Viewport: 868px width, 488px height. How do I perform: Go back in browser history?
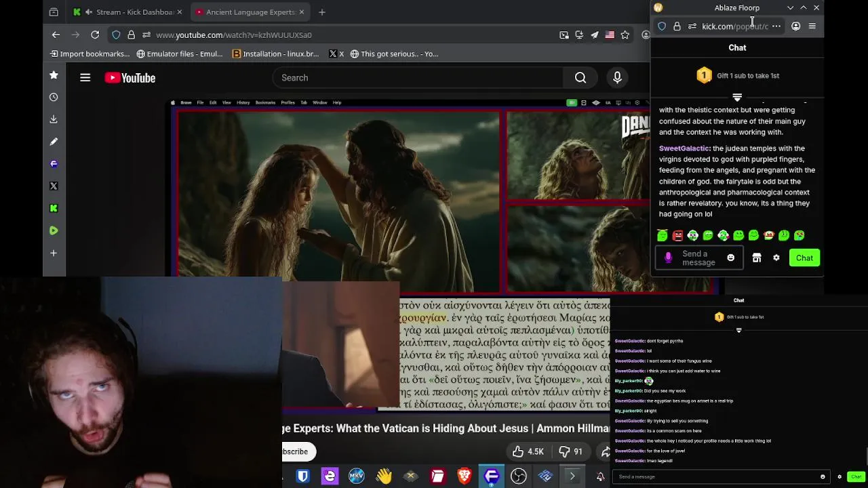56,35
